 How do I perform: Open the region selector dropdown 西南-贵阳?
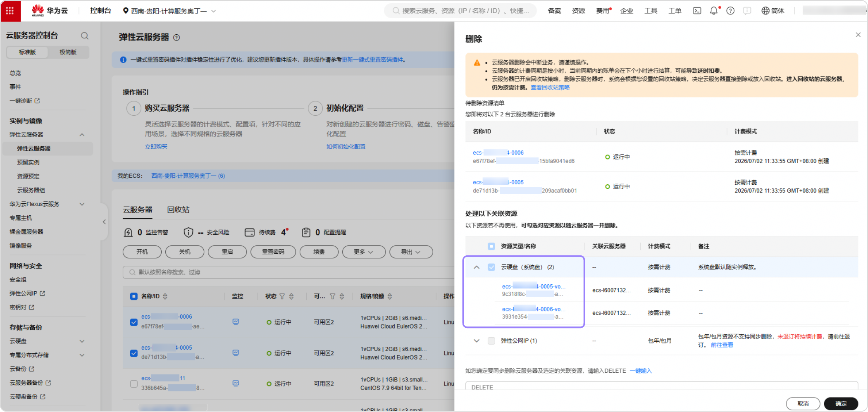click(169, 11)
